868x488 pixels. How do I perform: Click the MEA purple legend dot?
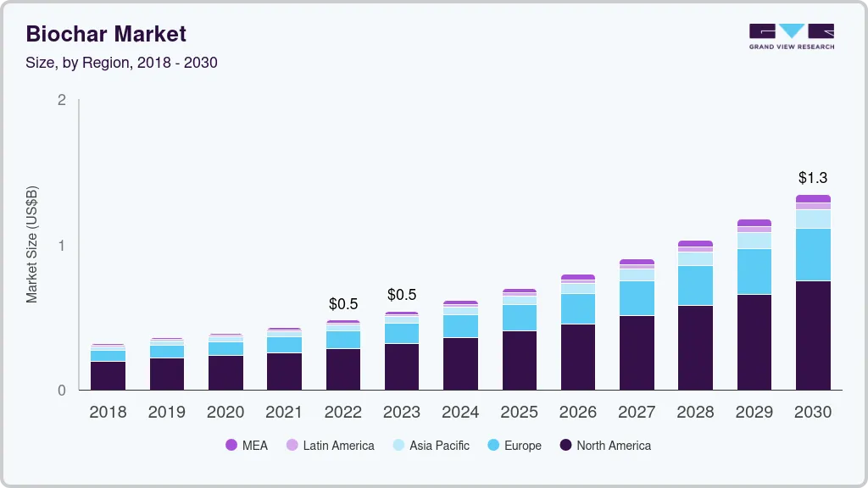[231, 445]
